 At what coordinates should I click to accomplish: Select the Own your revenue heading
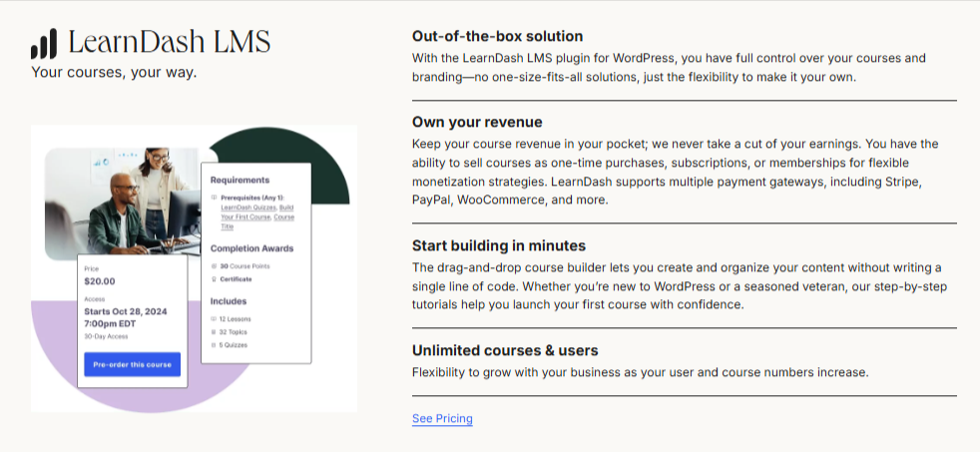pyautogui.click(x=477, y=122)
